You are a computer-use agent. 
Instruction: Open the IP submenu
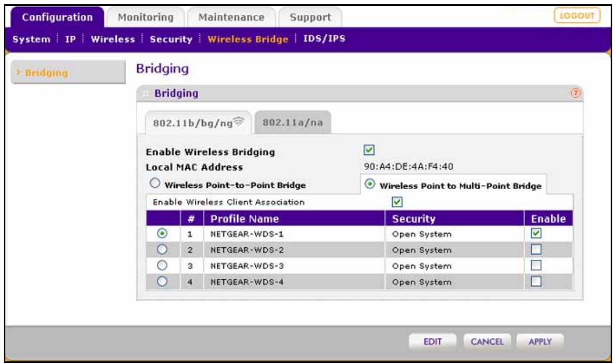point(70,39)
